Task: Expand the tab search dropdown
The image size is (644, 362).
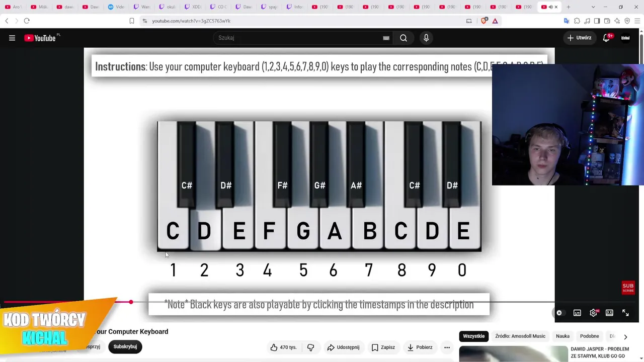Action: (x=593, y=7)
